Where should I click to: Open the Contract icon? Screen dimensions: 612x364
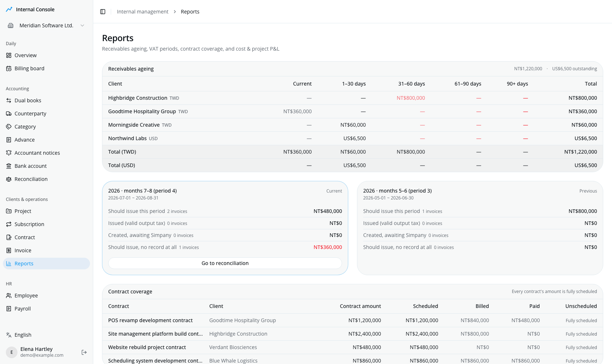[9, 237]
